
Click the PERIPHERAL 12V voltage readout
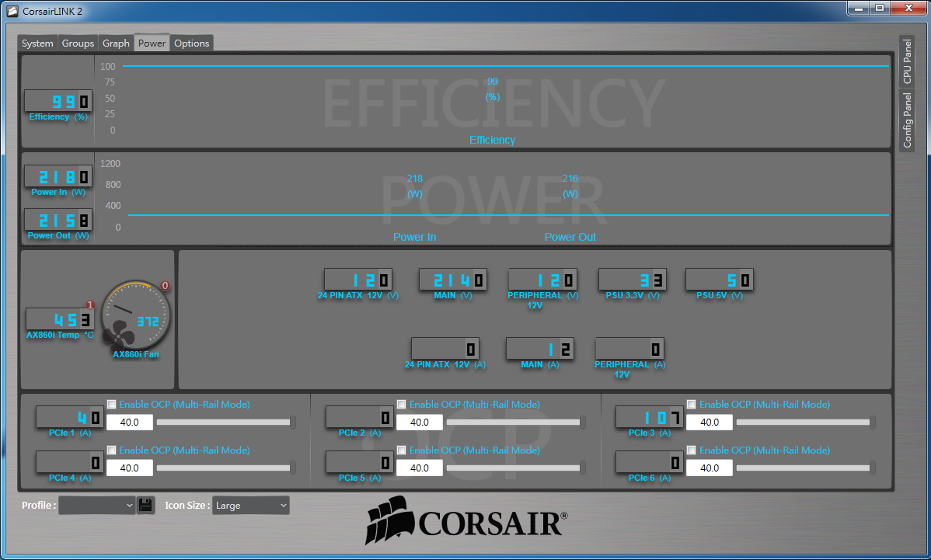pyautogui.click(x=542, y=280)
